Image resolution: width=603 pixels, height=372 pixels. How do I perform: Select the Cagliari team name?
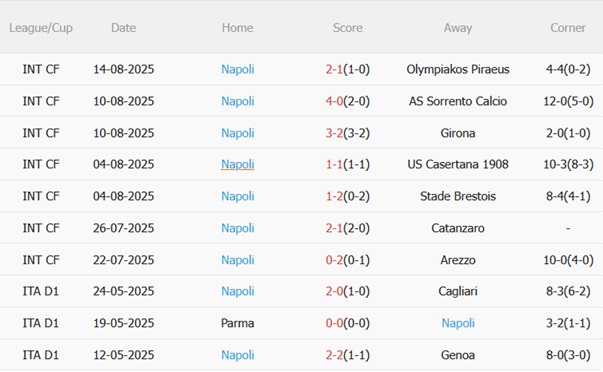coord(458,291)
